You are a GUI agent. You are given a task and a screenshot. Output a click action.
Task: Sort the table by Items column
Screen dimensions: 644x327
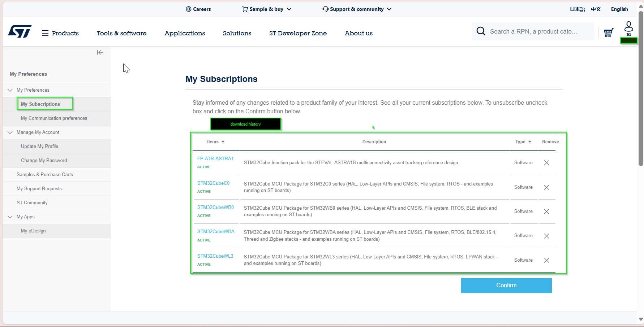pyautogui.click(x=223, y=142)
